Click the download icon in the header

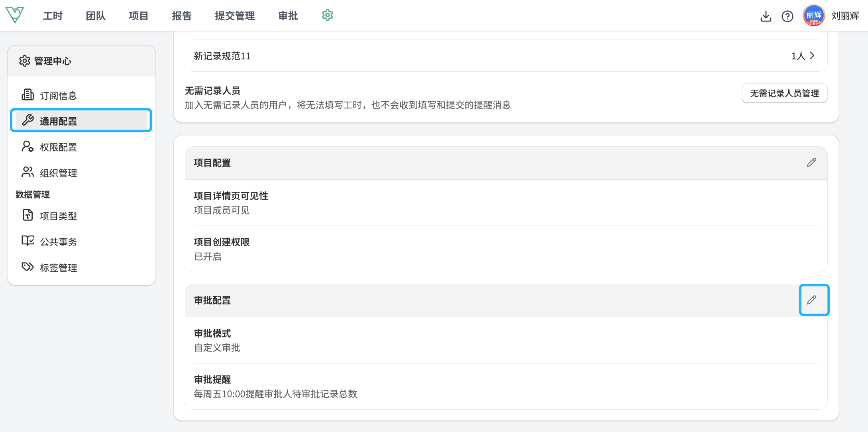[x=766, y=16]
